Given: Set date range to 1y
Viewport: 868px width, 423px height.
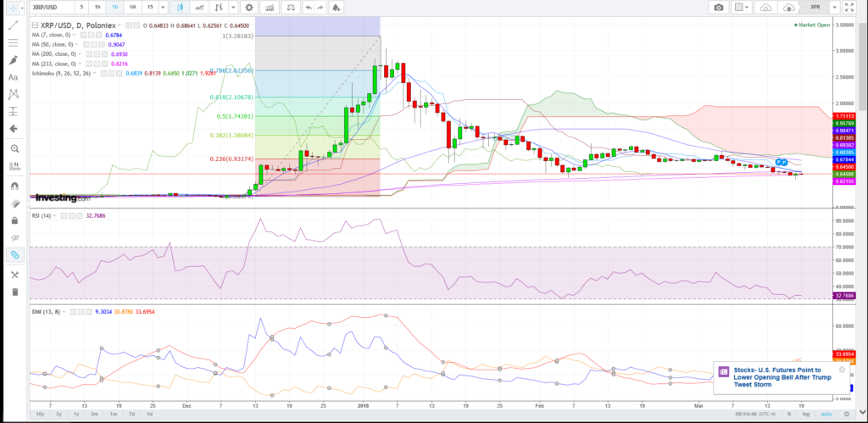Looking at the screenshot, I should point(76,415).
